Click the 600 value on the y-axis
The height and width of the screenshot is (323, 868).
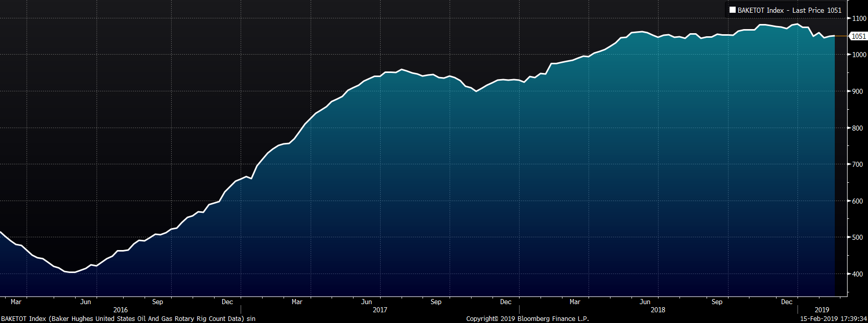coord(857,201)
